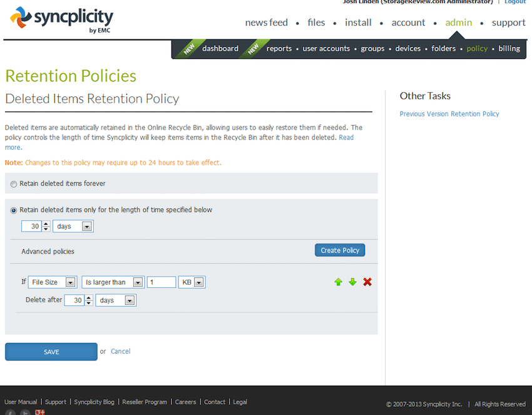Open the groups tab
The image size is (532, 415).
(372, 49)
